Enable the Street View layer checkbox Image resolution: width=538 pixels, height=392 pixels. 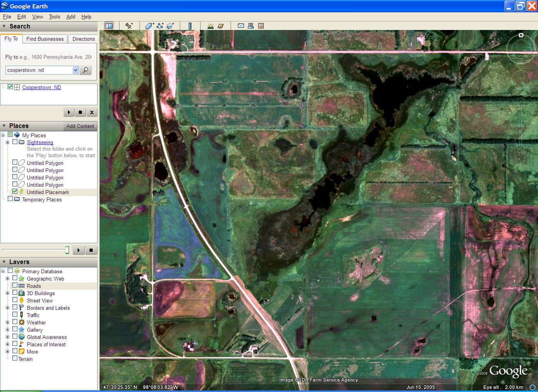15,300
